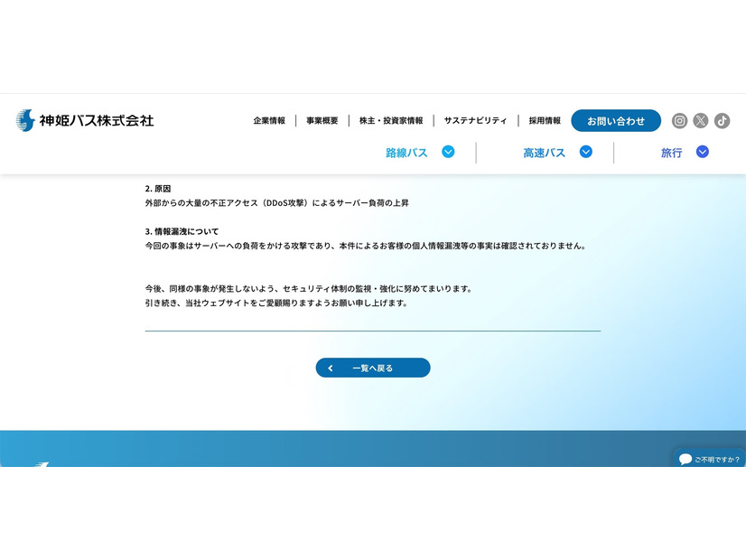Select the 旅行 navigation label
The width and height of the screenshot is (746, 560).
(671, 153)
